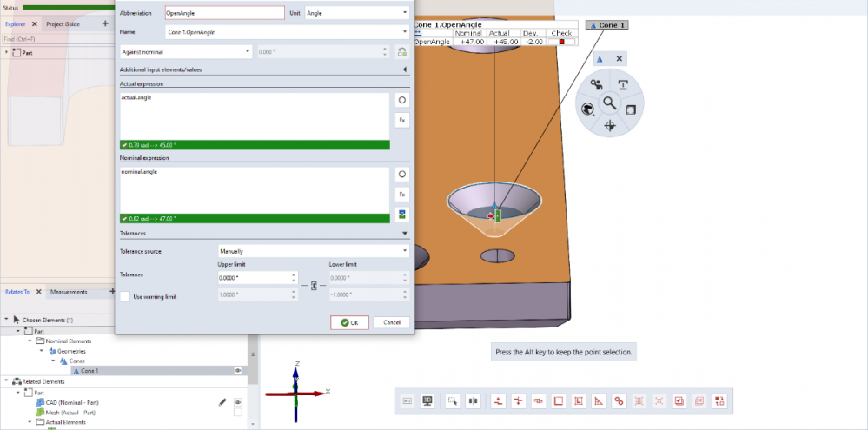Viewport: 868px width, 430px height.
Task: Enable the Use warning limit checkbox
Action: click(125, 297)
